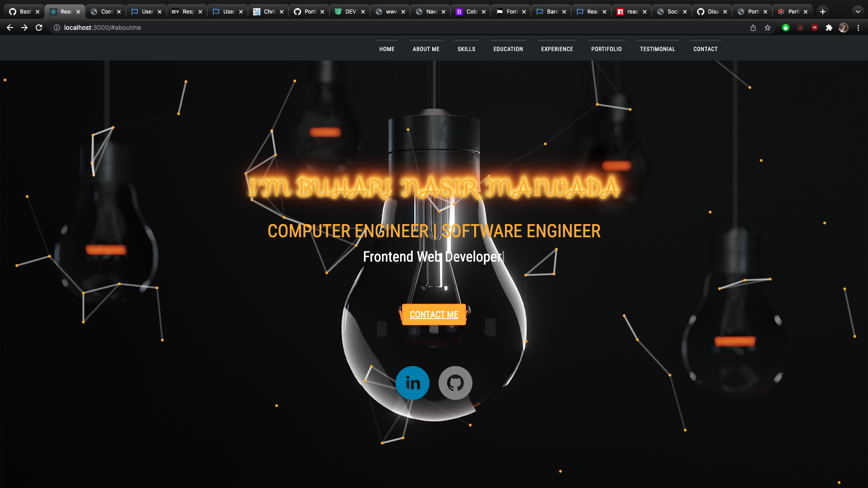Open TESTIMONIAL nav link
Image resolution: width=868 pixels, height=488 pixels.
[657, 49]
